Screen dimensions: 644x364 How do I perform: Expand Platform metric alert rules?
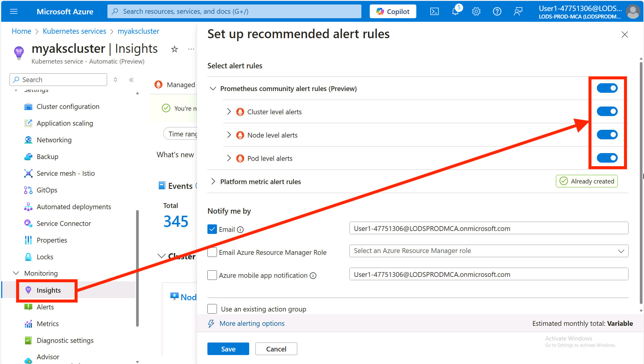(x=213, y=181)
